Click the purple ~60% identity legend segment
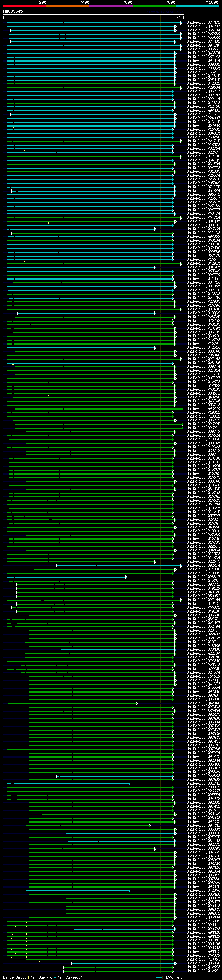The height and width of the screenshot is (980, 222). 111,7
